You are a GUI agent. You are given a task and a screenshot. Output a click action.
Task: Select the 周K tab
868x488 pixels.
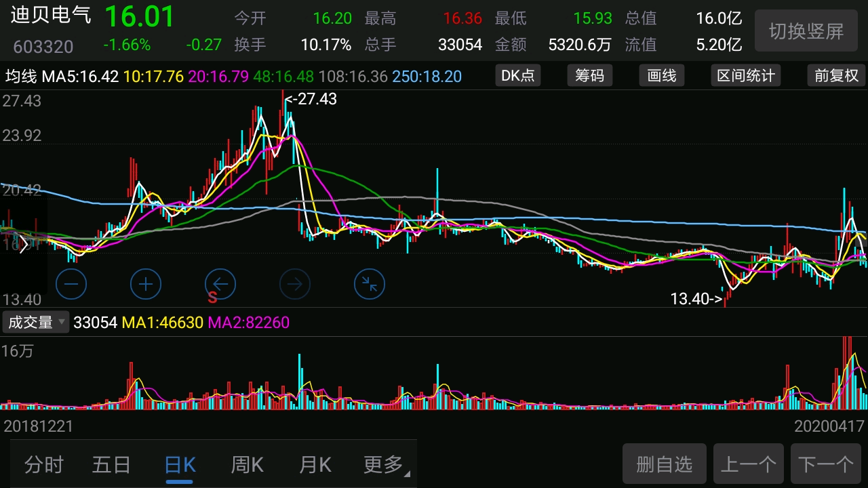coord(247,465)
